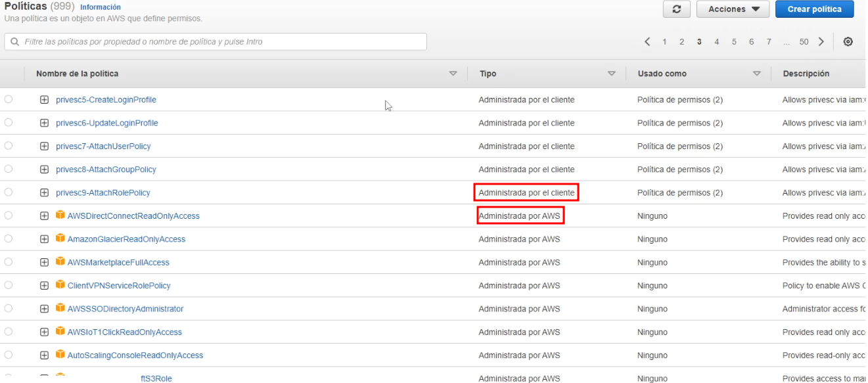
Task: Select the privesc5-CreateLoginProfile radio button
Action: point(9,100)
